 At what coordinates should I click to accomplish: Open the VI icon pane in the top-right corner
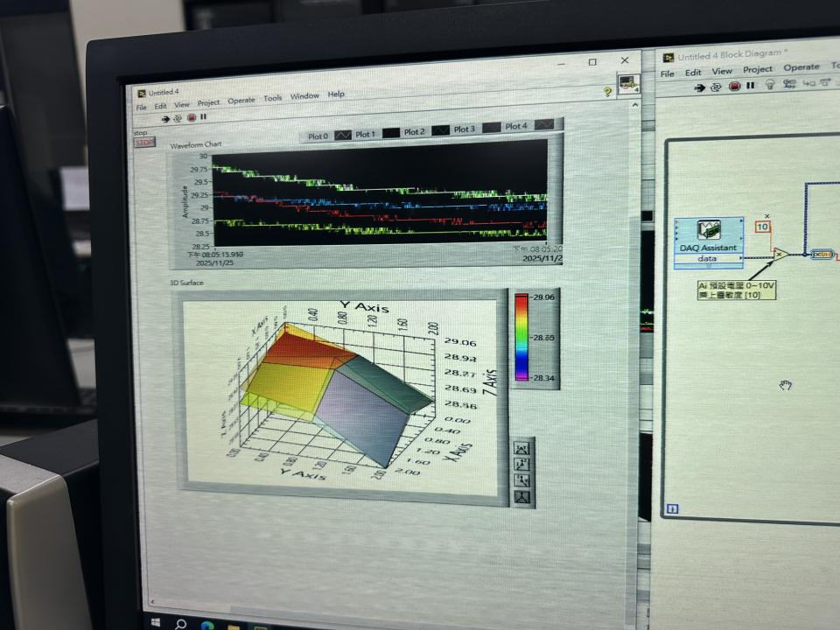pyautogui.click(x=627, y=85)
